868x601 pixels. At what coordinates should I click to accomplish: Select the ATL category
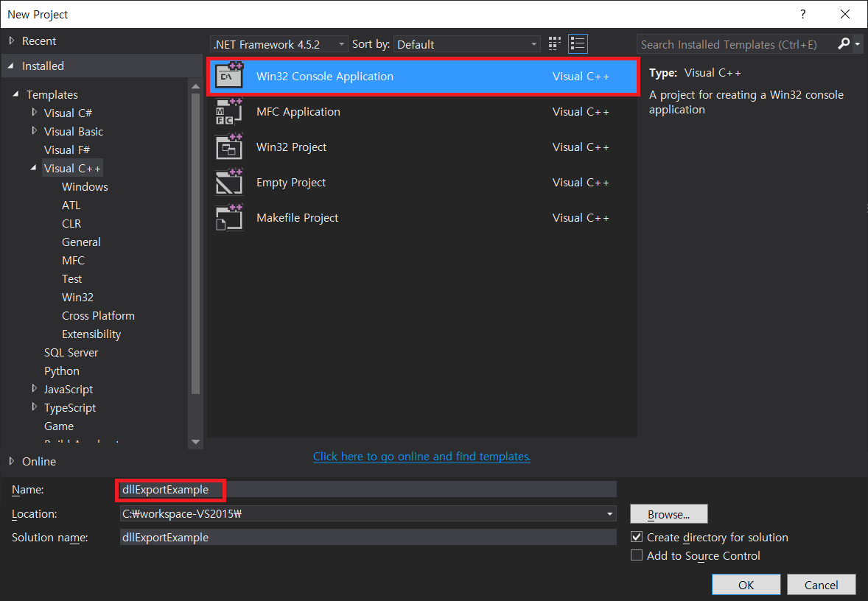[71, 205]
